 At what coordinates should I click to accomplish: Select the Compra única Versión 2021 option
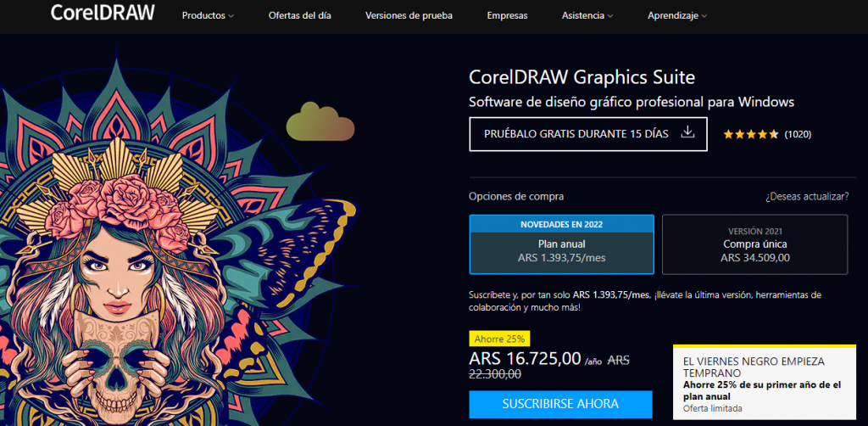(x=755, y=244)
